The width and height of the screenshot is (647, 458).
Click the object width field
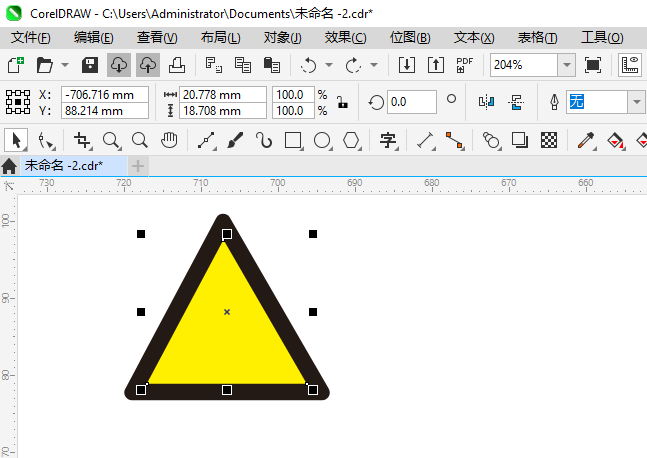point(223,94)
